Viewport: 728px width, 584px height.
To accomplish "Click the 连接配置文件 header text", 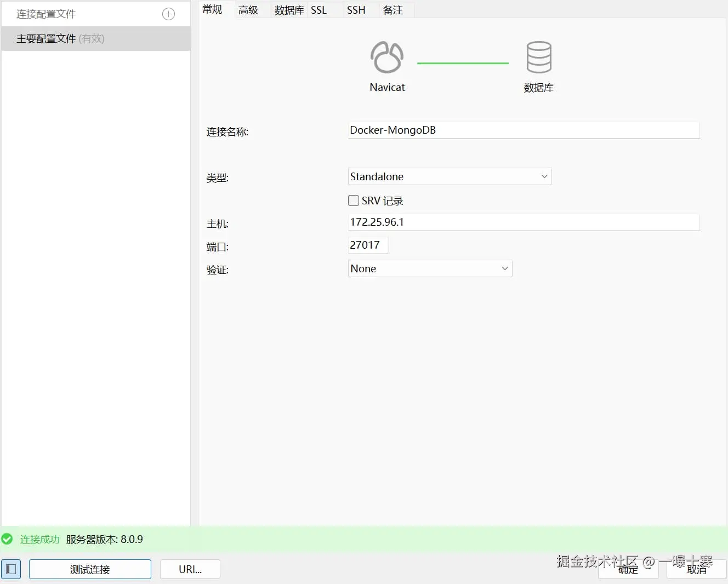I will (x=46, y=14).
